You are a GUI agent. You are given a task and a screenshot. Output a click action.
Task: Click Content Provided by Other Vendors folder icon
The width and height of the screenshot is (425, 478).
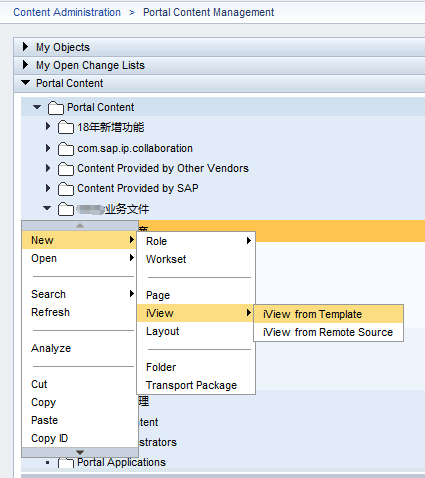[66, 169]
